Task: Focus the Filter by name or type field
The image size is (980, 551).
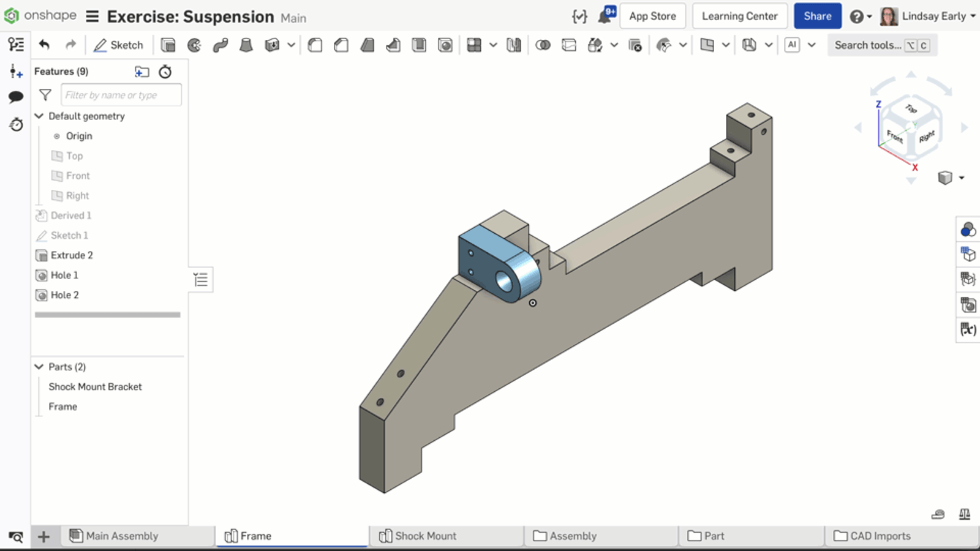Action: tap(121, 95)
